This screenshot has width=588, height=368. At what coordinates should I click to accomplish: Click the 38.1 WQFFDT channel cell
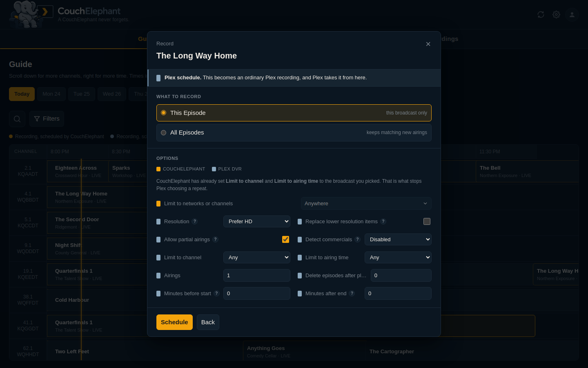click(x=28, y=300)
